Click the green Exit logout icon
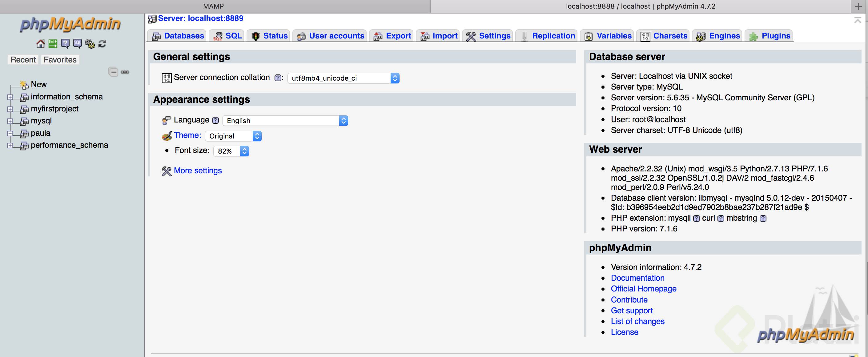 tap(53, 43)
